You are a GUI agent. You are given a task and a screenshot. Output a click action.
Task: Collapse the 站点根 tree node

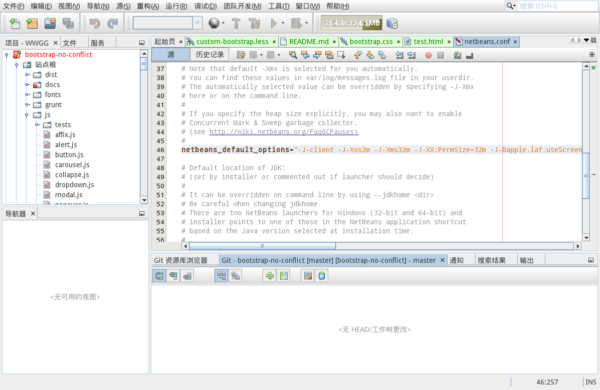(x=16, y=65)
